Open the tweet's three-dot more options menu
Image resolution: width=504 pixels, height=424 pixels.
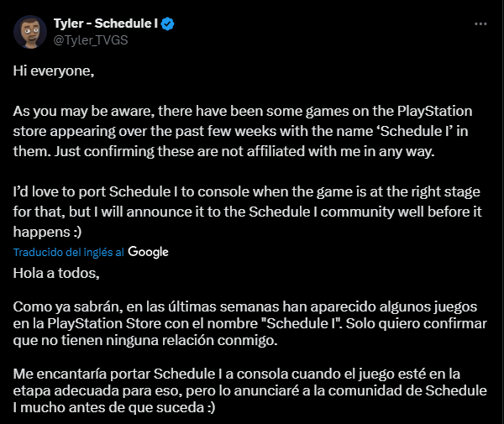[480, 24]
